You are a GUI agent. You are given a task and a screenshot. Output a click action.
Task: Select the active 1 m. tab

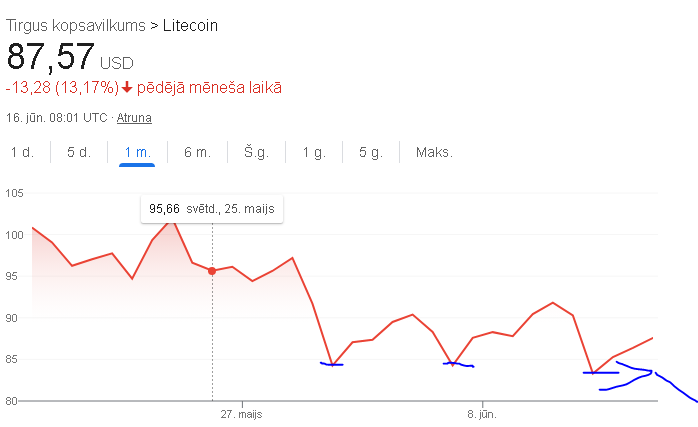tap(138, 152)
